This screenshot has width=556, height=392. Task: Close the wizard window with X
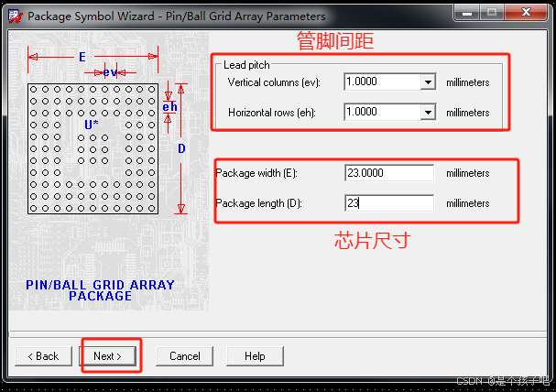click(526, 12)
